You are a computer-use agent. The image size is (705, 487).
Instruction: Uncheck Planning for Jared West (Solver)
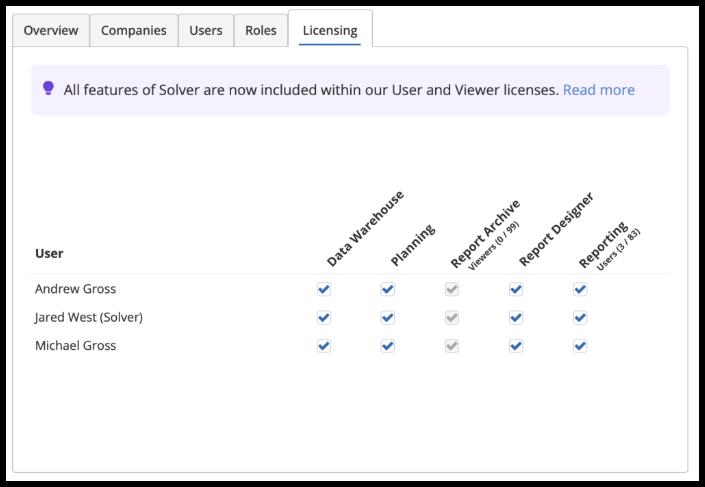(388, 318)
